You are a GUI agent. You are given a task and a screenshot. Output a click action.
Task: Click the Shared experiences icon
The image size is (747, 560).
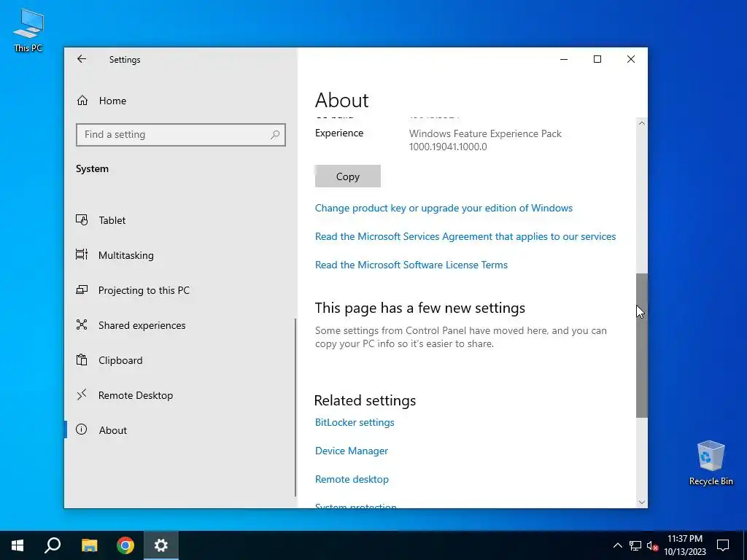[x=82, y=324]
